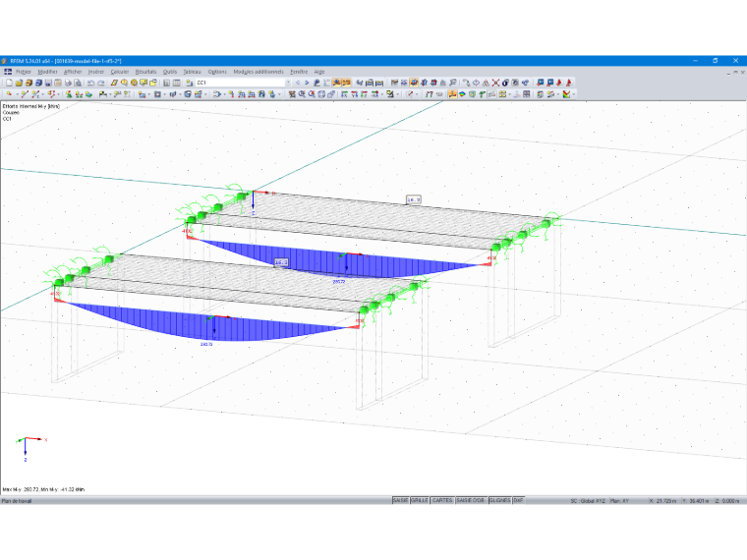Expand dropdown arrow next to grid modules icon
Viewport: 747px width, 560px height.
(509, 93)
